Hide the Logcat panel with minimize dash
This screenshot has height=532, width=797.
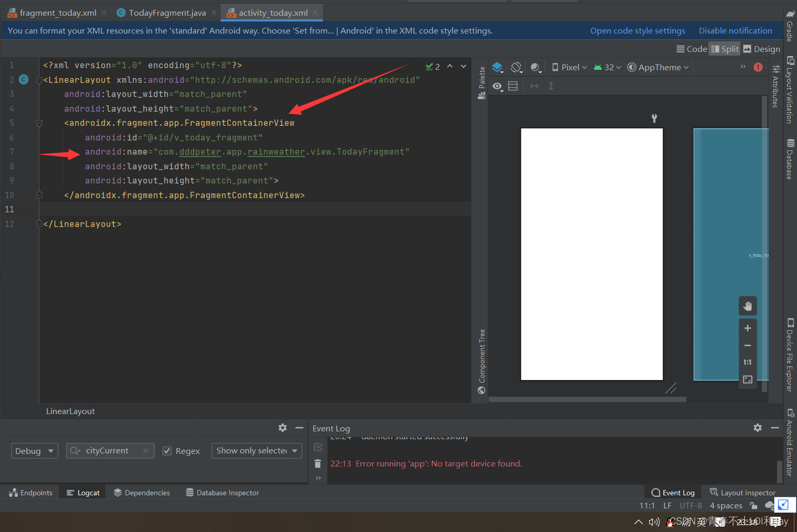coord(299,428)
